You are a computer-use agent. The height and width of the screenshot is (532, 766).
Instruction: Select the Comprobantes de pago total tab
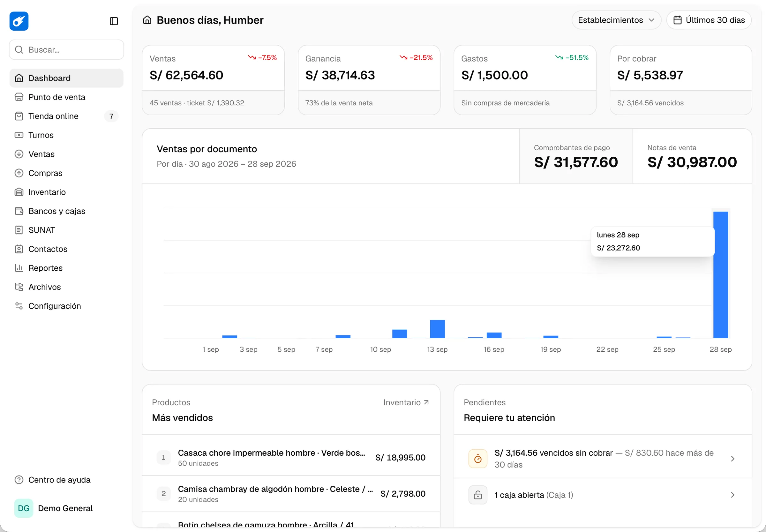pyautogui.click(x=576, y=156)
